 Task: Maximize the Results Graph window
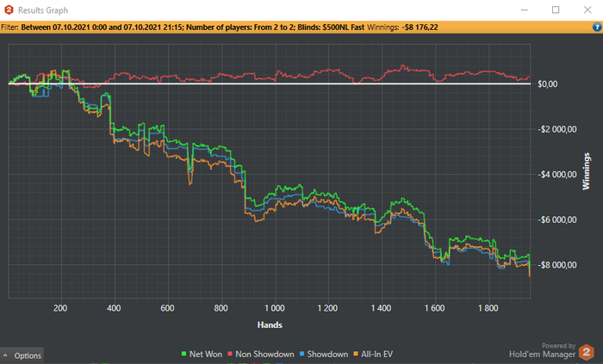pyautogui.click(x=556, y=10)
